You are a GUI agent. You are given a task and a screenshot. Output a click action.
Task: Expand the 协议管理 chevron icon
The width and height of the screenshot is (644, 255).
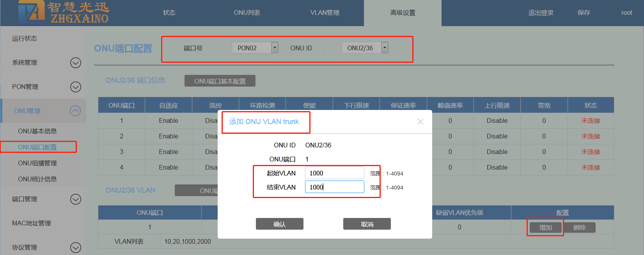(x=75, y=247)
